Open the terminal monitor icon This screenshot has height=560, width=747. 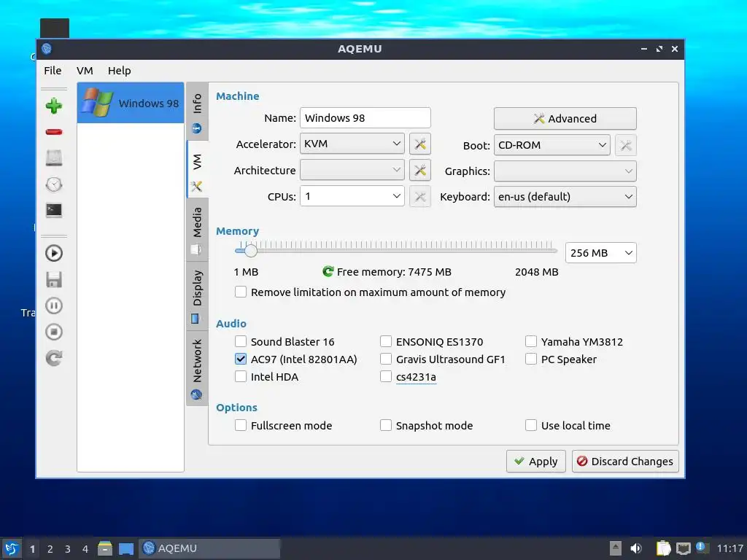(54, 211)
